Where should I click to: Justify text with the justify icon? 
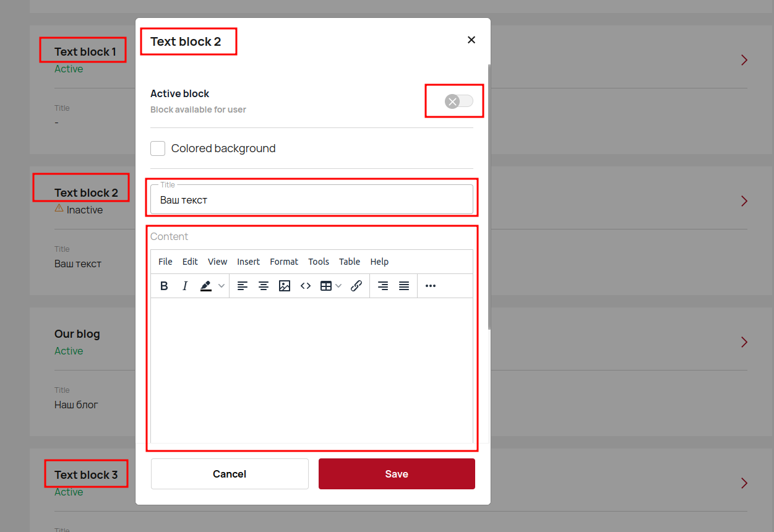tap(404, 286)
